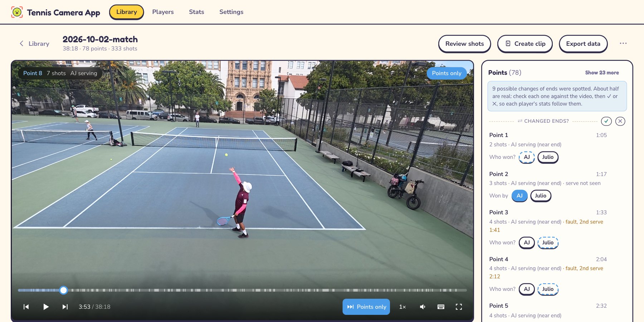Jump to Point 1 in list
Viewport: 644px width, 322px height.
tap(498, 135)
